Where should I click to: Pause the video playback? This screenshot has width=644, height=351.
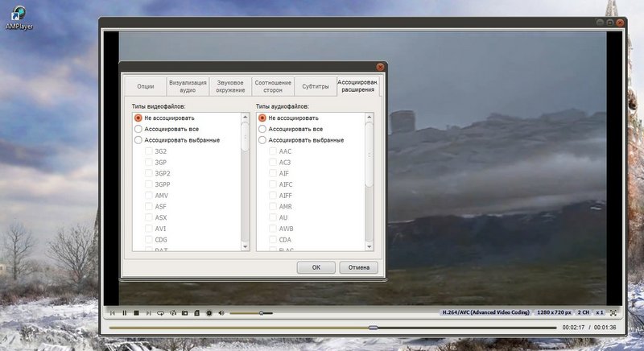click(125, 313)
